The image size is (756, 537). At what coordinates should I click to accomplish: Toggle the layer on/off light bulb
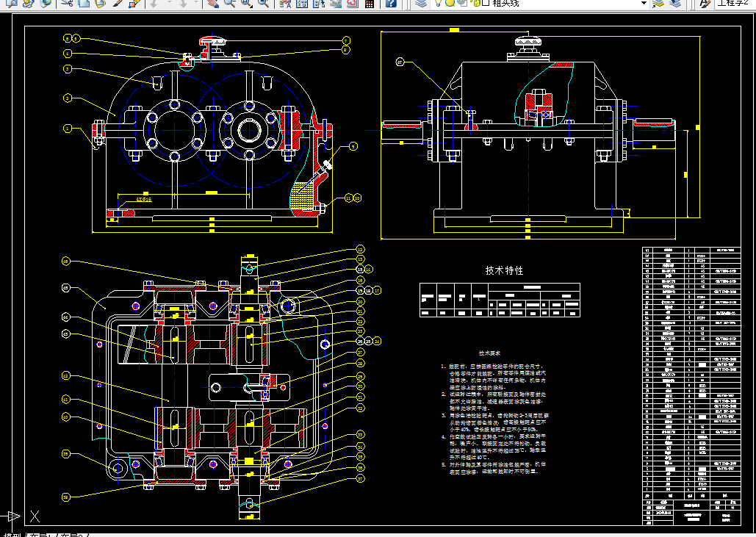click(438, 3)
